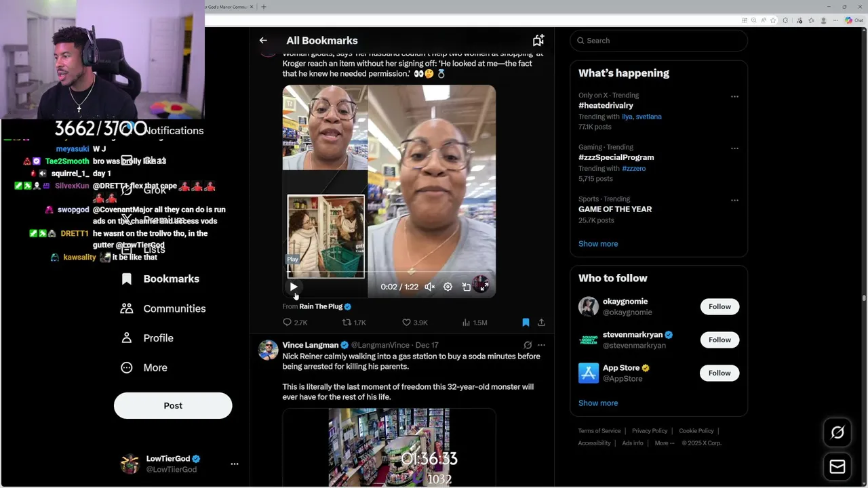Open the More sidebar menu
868x488 pixels.
(x=144, y=367)
